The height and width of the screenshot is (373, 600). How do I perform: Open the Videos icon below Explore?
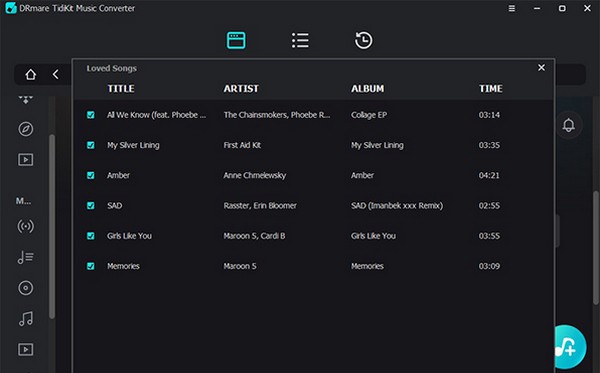click(26, 160)
